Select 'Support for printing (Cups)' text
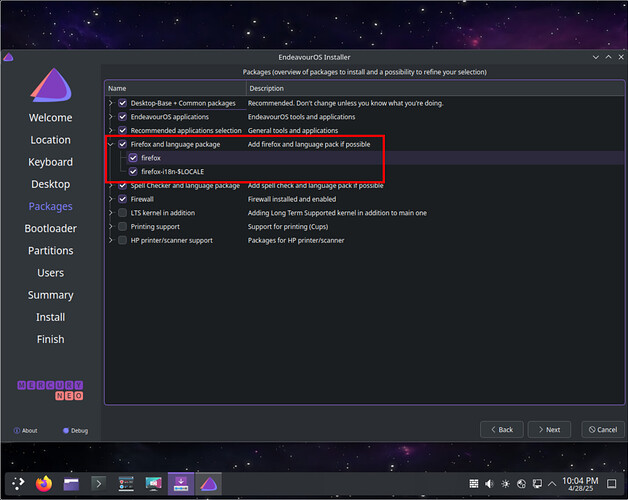This screenshot has width=628, height=500. coord(288,226)
